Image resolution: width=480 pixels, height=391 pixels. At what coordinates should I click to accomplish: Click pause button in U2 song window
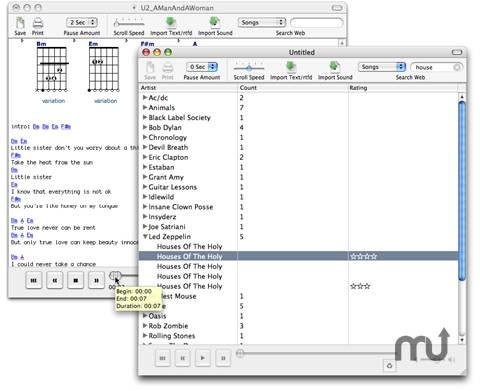click(x=96, y=280)
